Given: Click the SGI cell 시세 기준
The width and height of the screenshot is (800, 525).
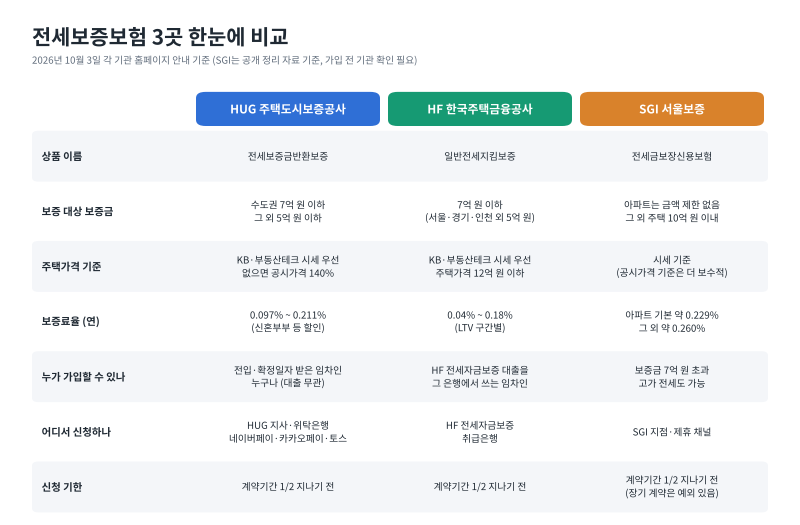Looking at the screenshot, I should pyautogui.click(x=672, y=260).
